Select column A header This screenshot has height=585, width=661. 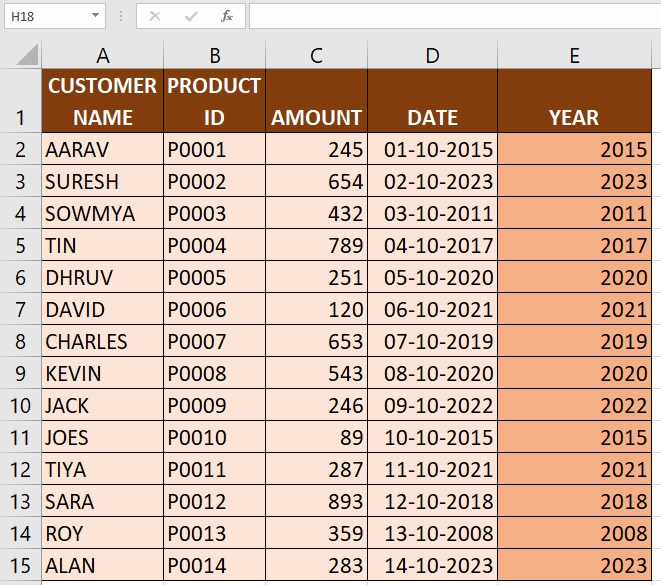tap(102, 56)
